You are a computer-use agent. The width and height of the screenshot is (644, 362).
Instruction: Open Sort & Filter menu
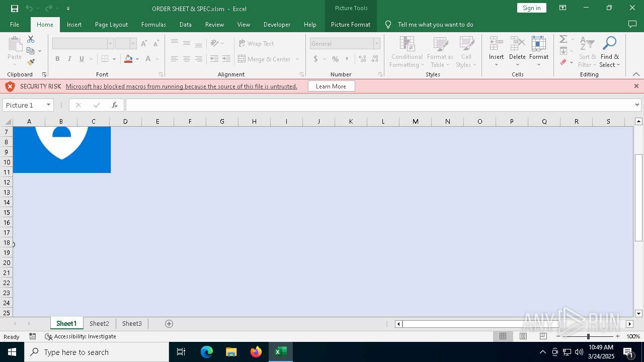[587, 52]
